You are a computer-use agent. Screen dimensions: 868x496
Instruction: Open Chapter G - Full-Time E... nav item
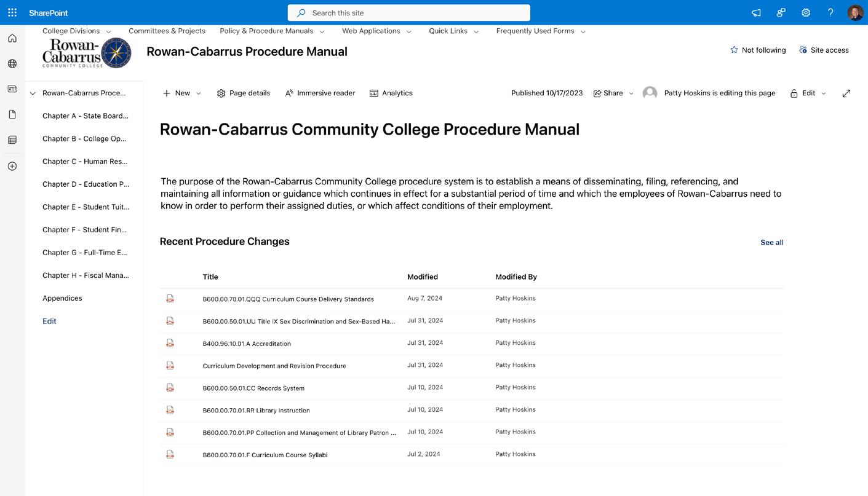(85, 252)
